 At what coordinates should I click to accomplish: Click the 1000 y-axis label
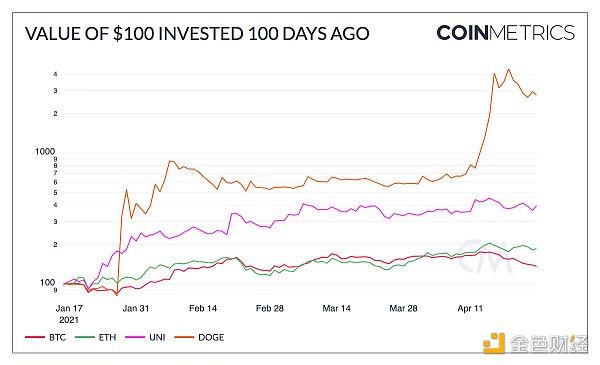pos(45,152)
